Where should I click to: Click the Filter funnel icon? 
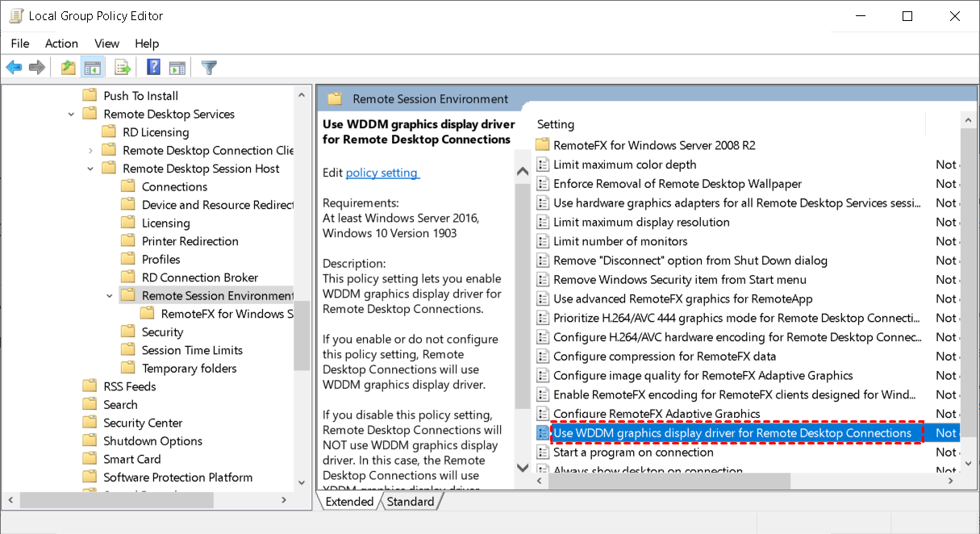click(x=210, y=68)
